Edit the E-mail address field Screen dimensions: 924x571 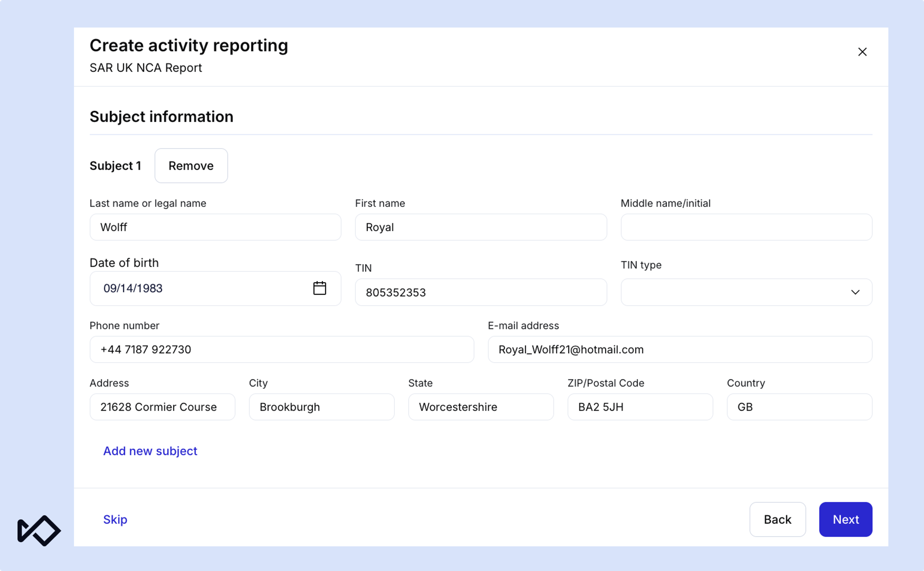(x=680, y=349)
